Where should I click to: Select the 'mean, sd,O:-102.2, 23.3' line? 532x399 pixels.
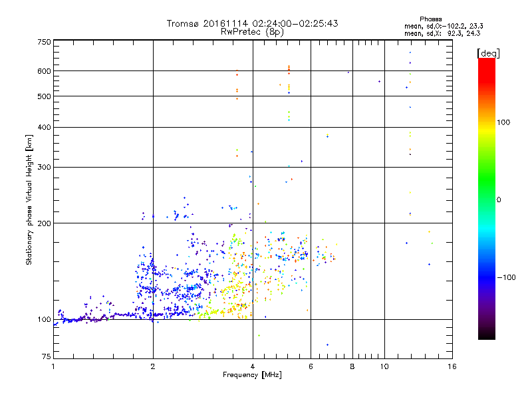[444, 26]
